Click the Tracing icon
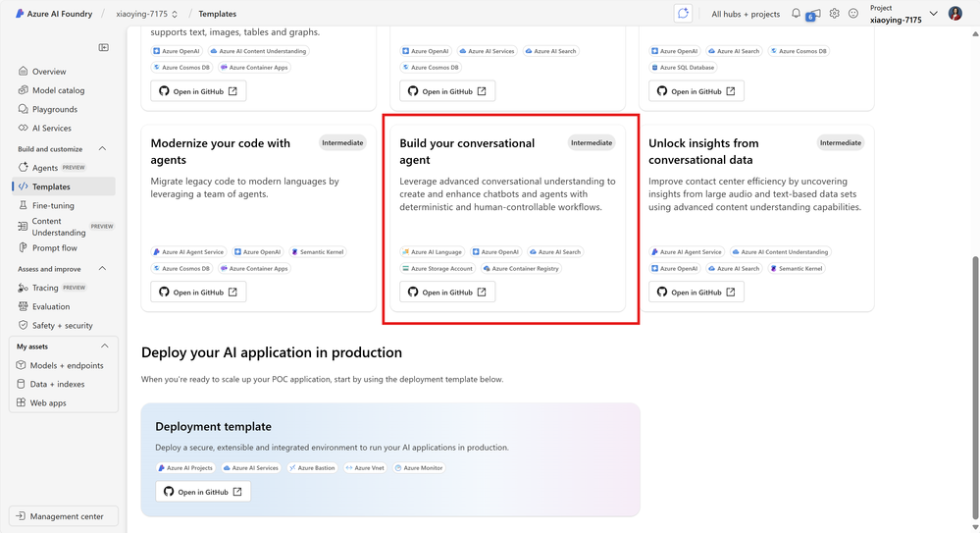Image resolution: width=980 pixels, height=533 pixels. click(x=24, y=288)
